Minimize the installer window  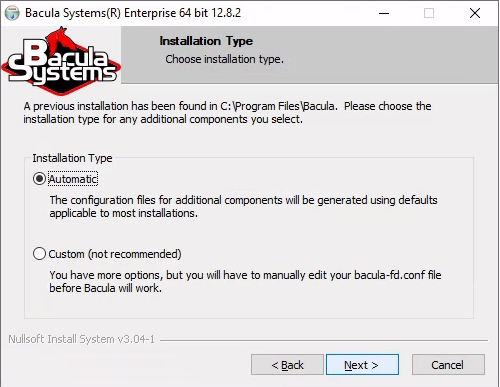point(384,13)
